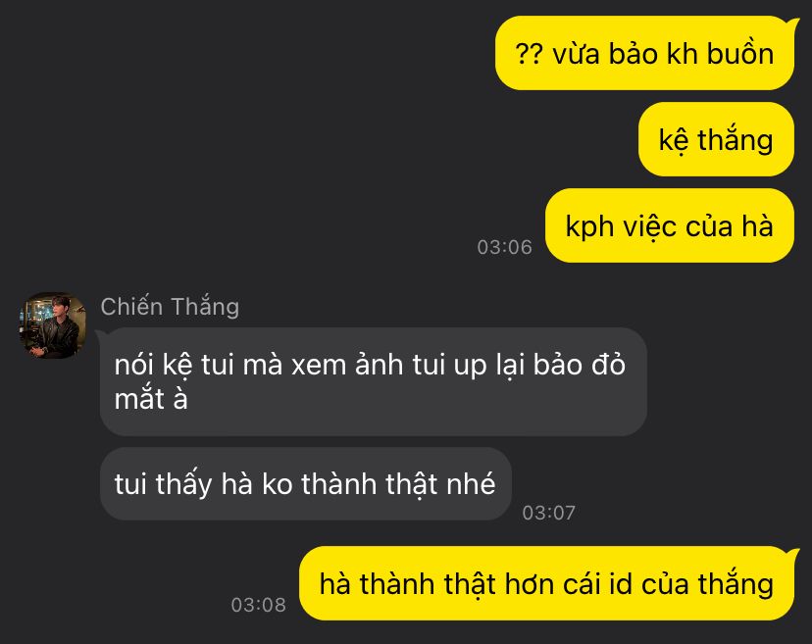Tap the yellow bubble "kệ thắng"

pyautogui.click(x=716, y=139)
